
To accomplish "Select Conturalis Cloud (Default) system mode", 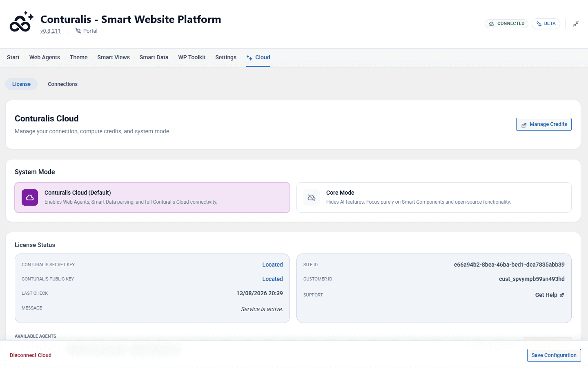I will [152, 197].
